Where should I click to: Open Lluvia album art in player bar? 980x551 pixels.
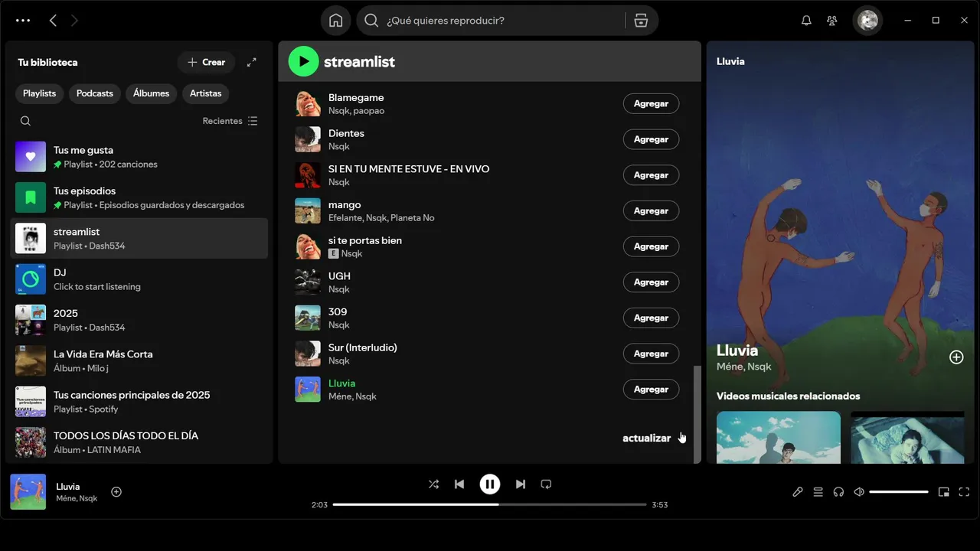coord(28,492)
